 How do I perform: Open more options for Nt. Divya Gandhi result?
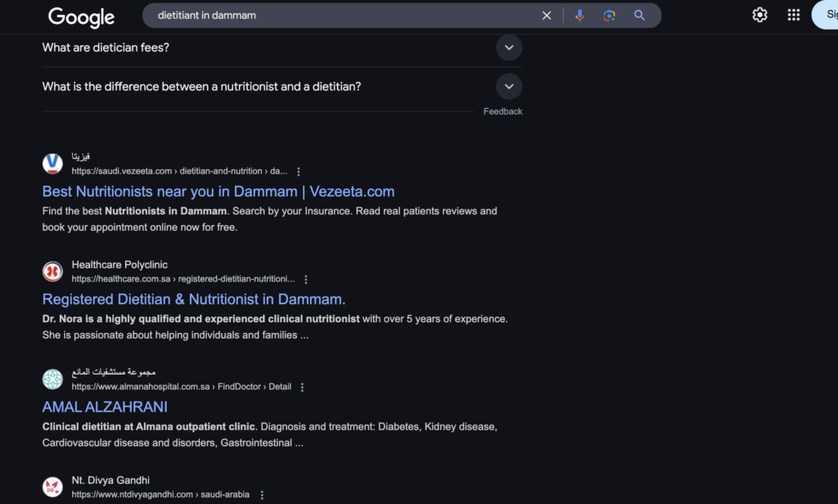pos(262,495)
